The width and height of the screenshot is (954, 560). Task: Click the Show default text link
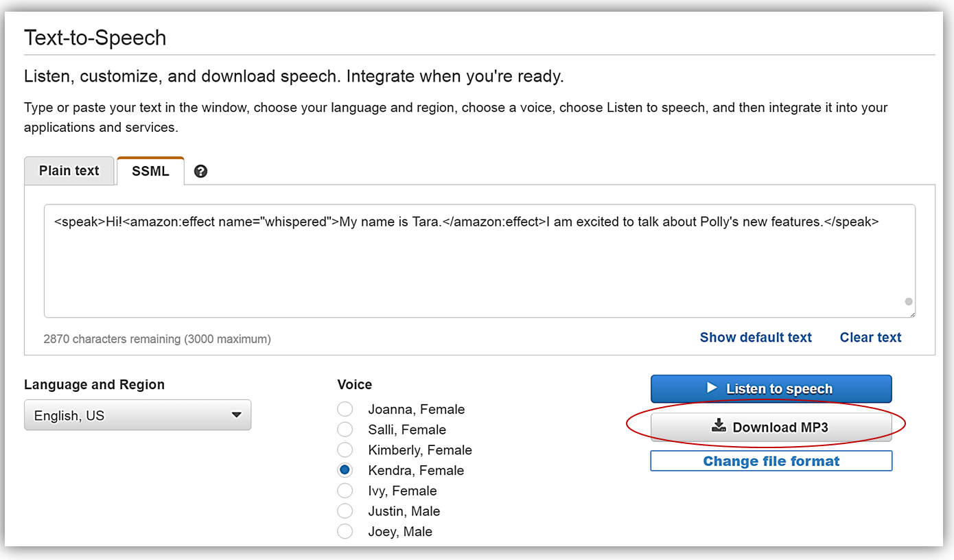(755, 338)
